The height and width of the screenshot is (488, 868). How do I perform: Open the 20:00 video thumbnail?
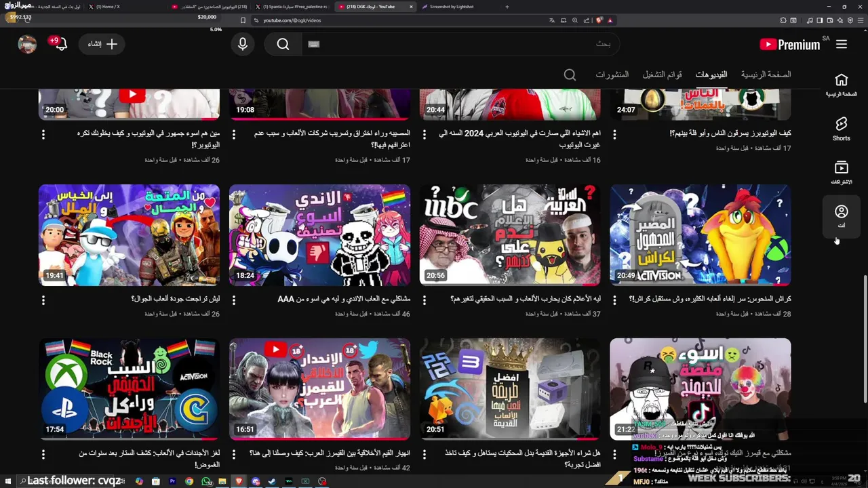[129, 104]
